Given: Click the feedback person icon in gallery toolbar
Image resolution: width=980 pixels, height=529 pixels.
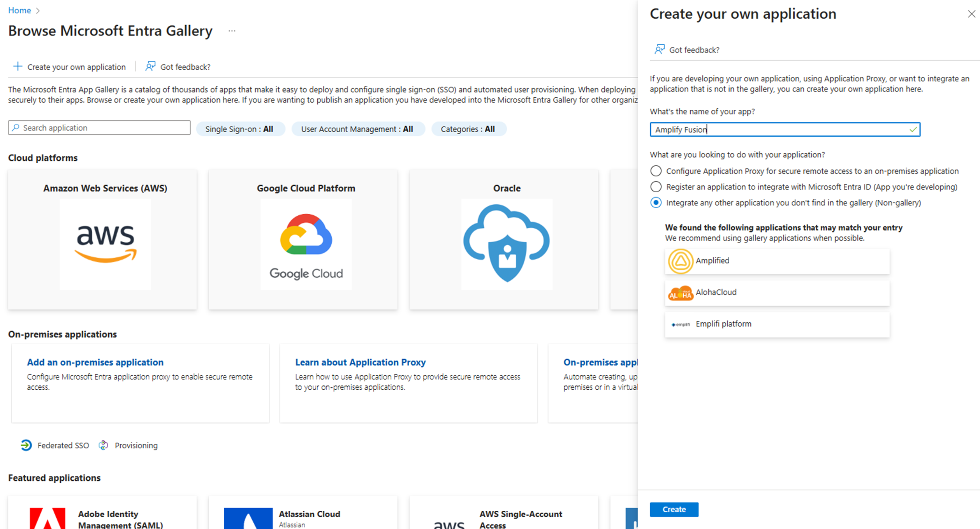Looking at the screenshot, I should point(150,67).
